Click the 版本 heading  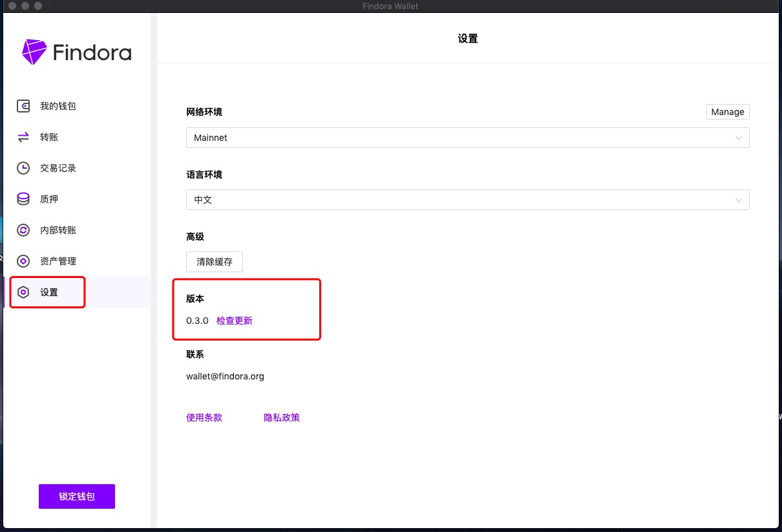click(x=195, y=299)
